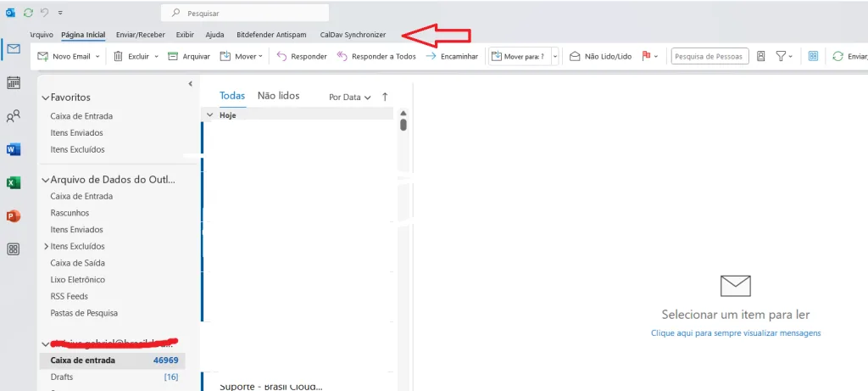
Task: Click the Novo Email button
Action: (64, 56)
